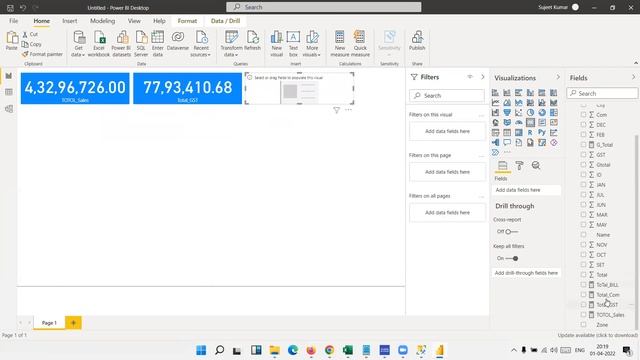Select the Python visual icon
The image size is (640, 360).
542,132
